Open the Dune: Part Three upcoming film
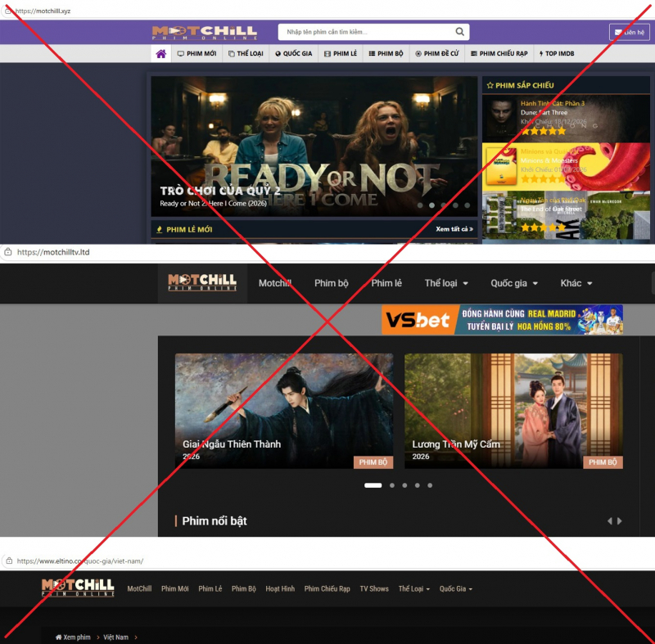This screenshot has height=644, width=655. coord(566,119)
